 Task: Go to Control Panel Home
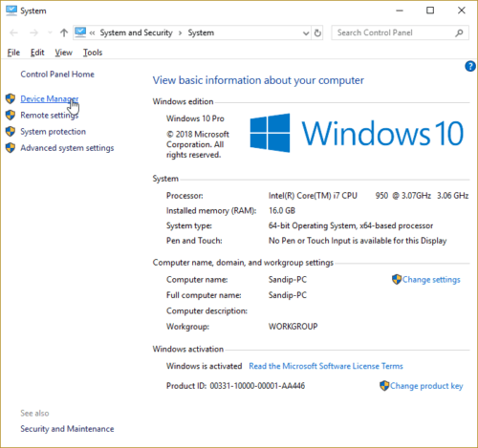[x=57, y=75]
